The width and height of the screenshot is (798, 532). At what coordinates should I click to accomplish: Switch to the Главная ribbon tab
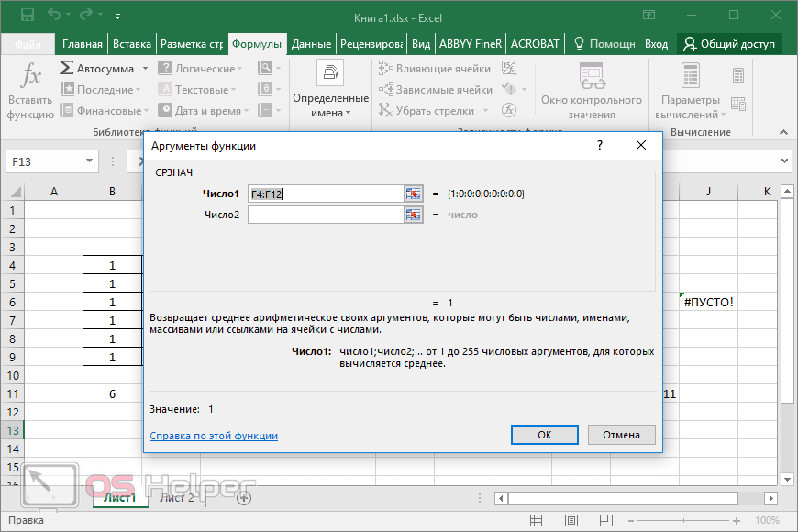click(x=83, y=43)
